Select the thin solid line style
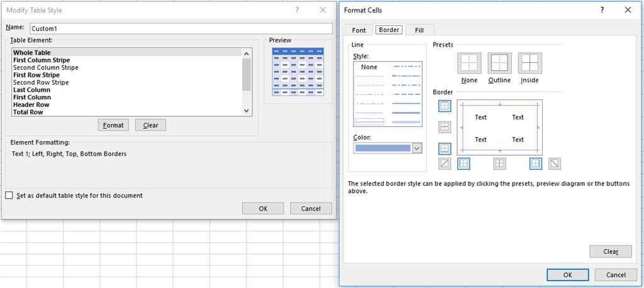This screenshot has height=288, width=644. [x=369, y=122]
